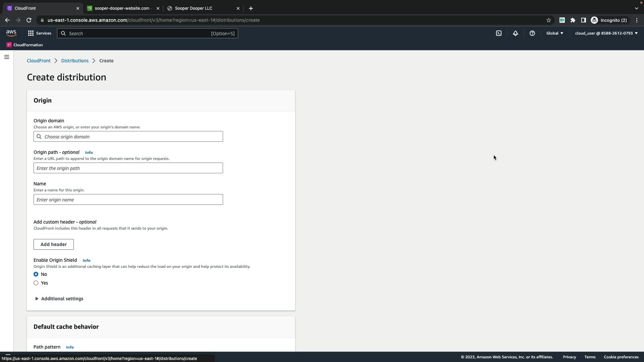Viewport: 644px width, 362px height.
Task: Open the cloud_user account dropdown
Action: click(x=606, y=33)
